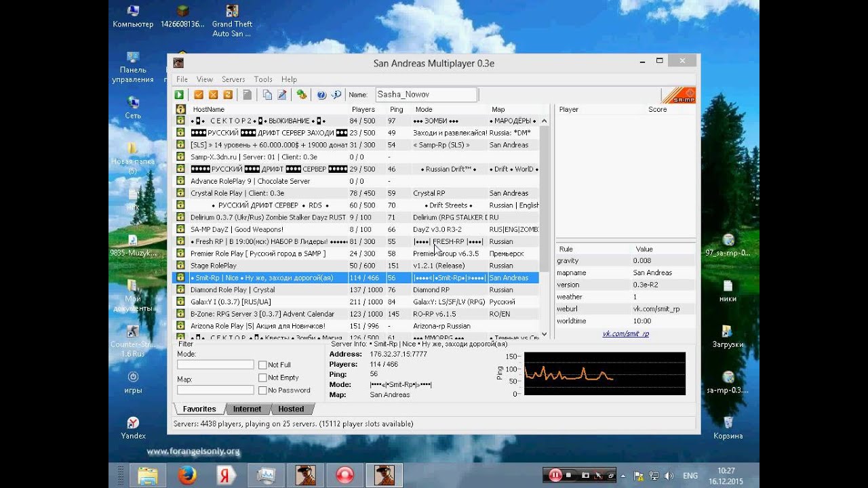This screenshot has height=488, width=868.
Task: Click the gravity rule row
Action: tap(625, 261)
